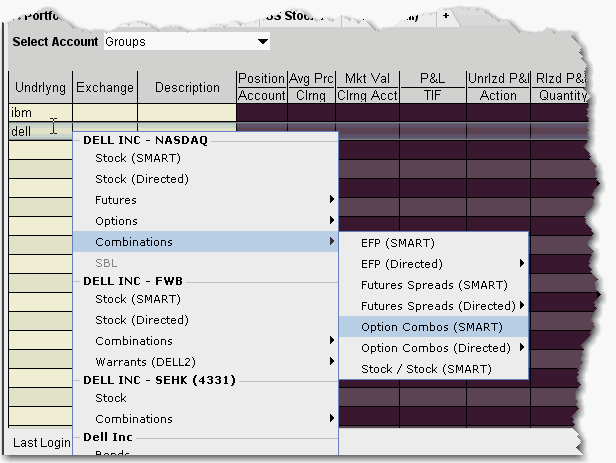Expand Option Combos (Directed) submenu
616x463 pixels.
[521, 348]
